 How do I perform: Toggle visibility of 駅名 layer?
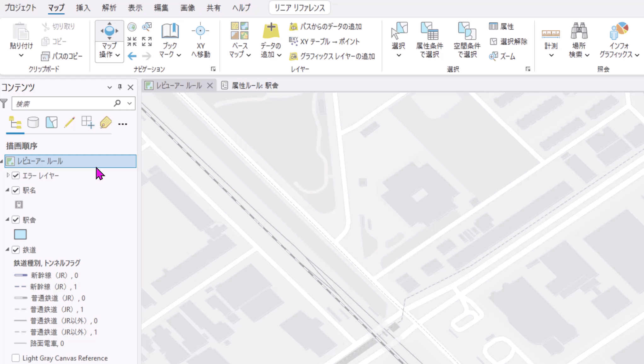(16, 190)
